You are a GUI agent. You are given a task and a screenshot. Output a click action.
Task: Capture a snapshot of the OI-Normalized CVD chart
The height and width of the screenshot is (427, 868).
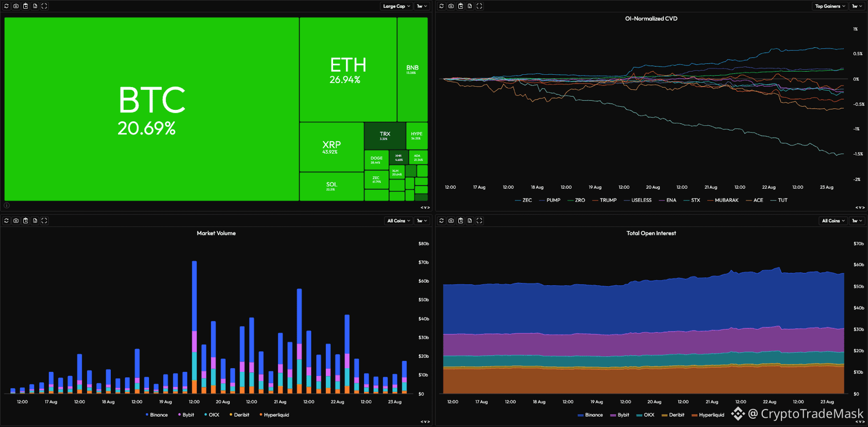coord(451,6)
